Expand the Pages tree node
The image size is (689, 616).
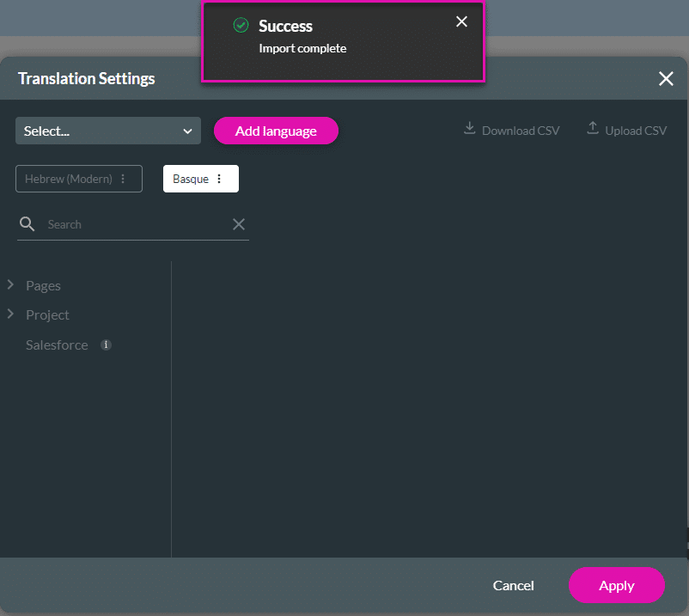(10, 284)
